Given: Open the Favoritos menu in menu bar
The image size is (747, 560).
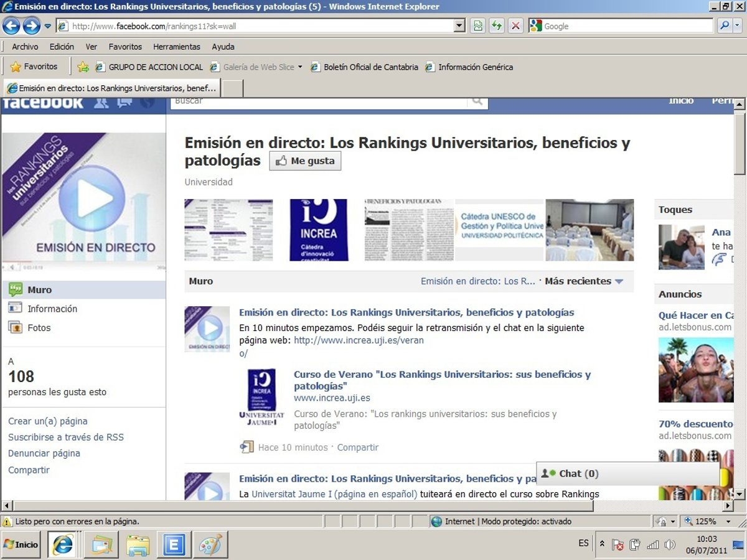Looking at the screenshot, I should pos(125,47).
